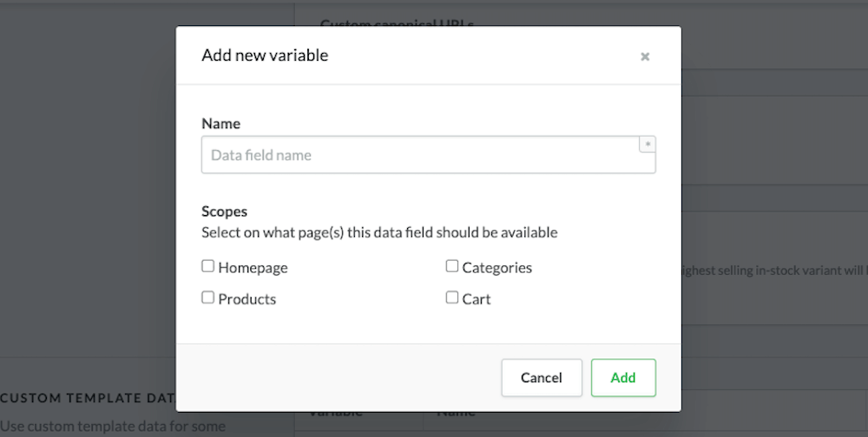Click the Cart label text
The height and width of the screenshot is (437, 868).
[x=476, y=299]
